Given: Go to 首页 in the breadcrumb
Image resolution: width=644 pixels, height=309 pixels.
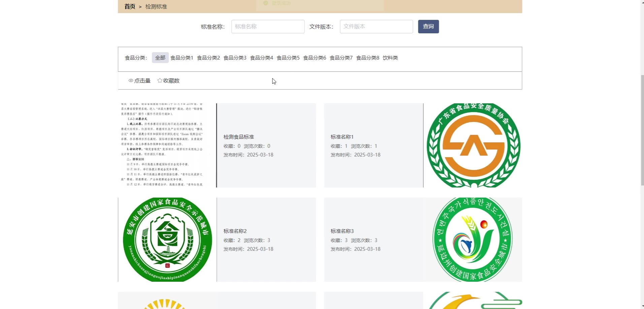Looking at the screenshot, I should [130, 6].
